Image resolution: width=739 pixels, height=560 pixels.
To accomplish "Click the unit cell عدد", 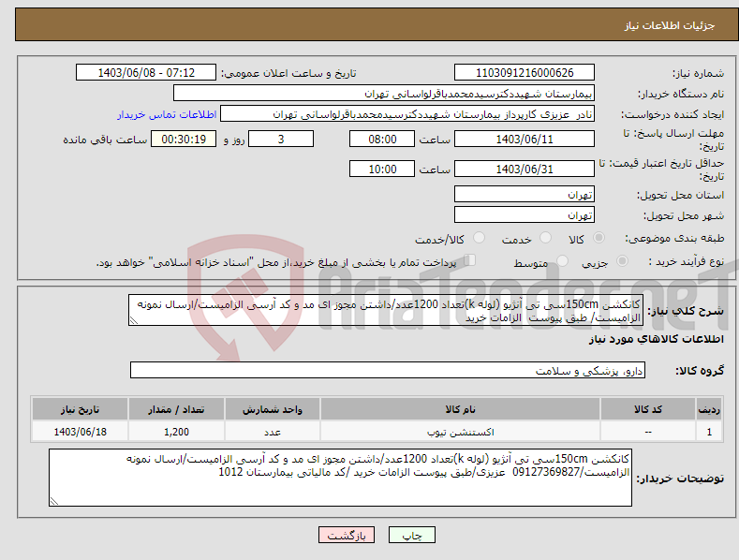I will (x=273, y=432).
